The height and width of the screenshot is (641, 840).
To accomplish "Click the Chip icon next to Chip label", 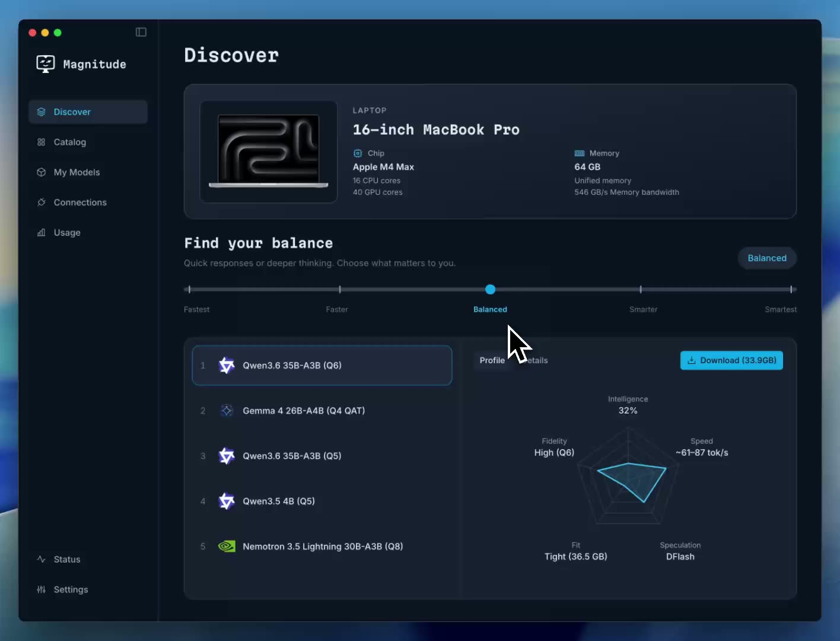I will tap(358, 153).
